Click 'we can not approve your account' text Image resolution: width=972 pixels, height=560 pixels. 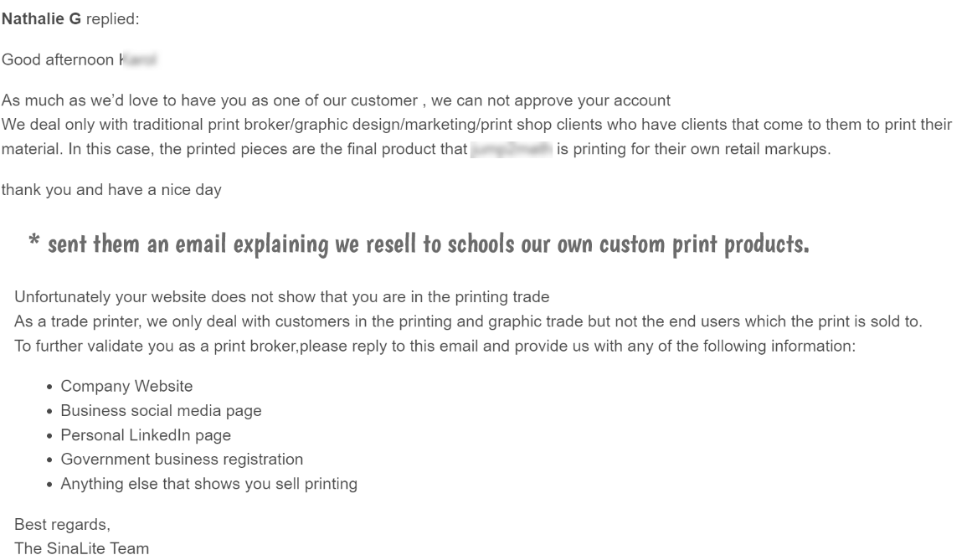(551, 101)
